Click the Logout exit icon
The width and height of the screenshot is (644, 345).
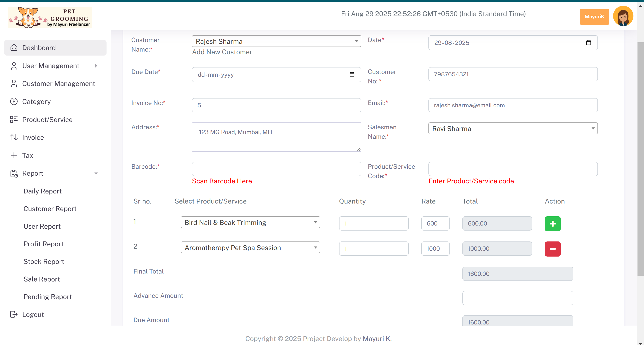click(14, 314)
